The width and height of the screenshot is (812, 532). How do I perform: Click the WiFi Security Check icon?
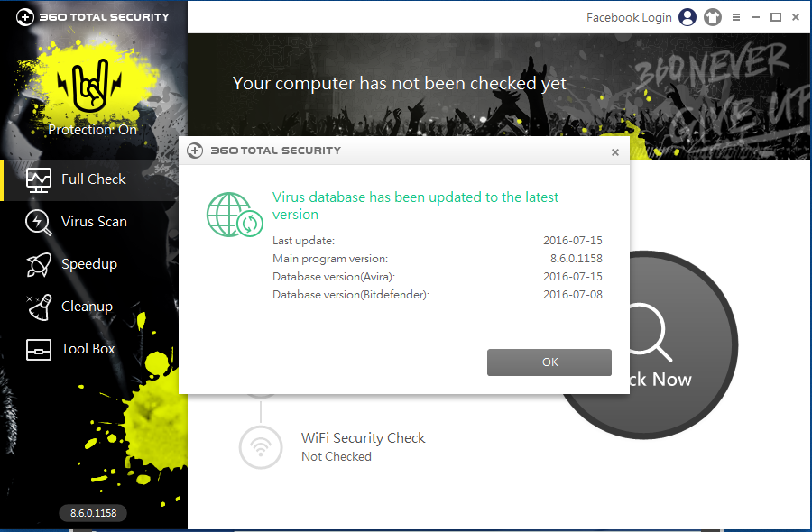pos(261,447)
